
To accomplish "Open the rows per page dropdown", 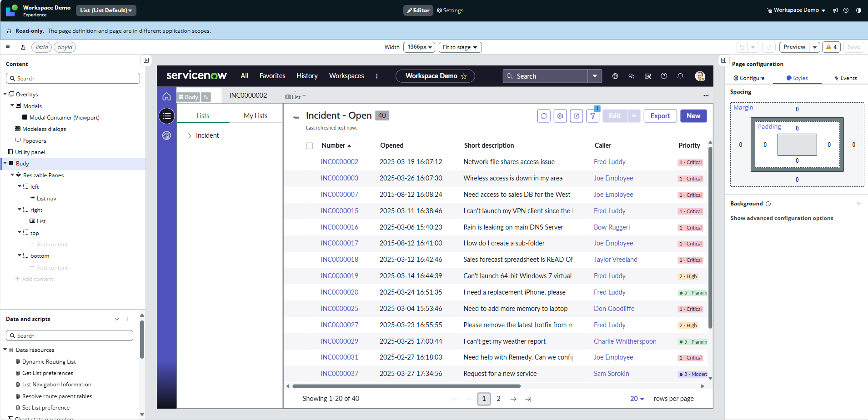I will pos(637,399).
